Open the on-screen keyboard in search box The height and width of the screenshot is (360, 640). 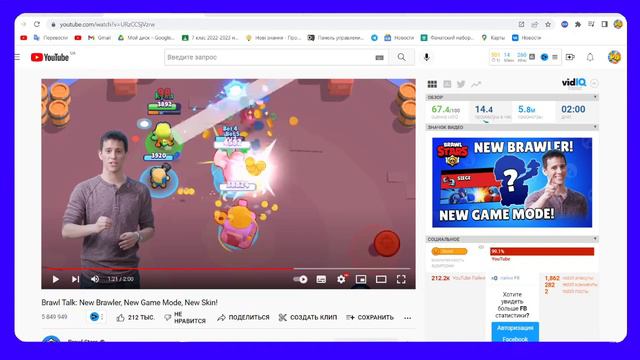coord(380,58)
